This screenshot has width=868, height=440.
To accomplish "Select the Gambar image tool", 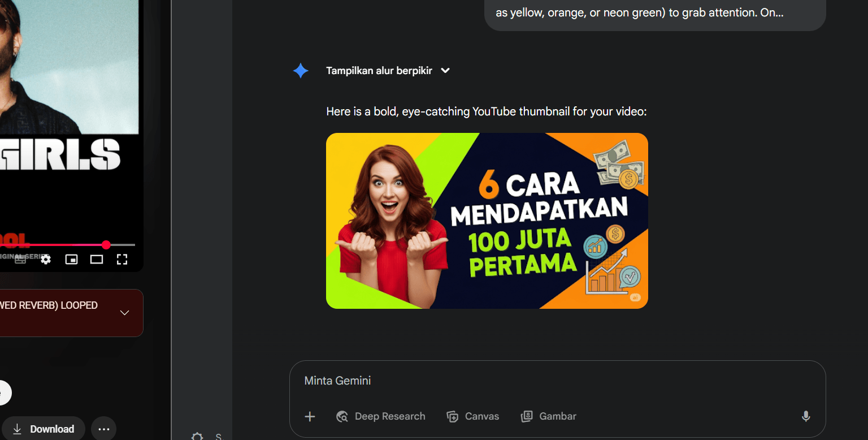I will click(548, 416).
